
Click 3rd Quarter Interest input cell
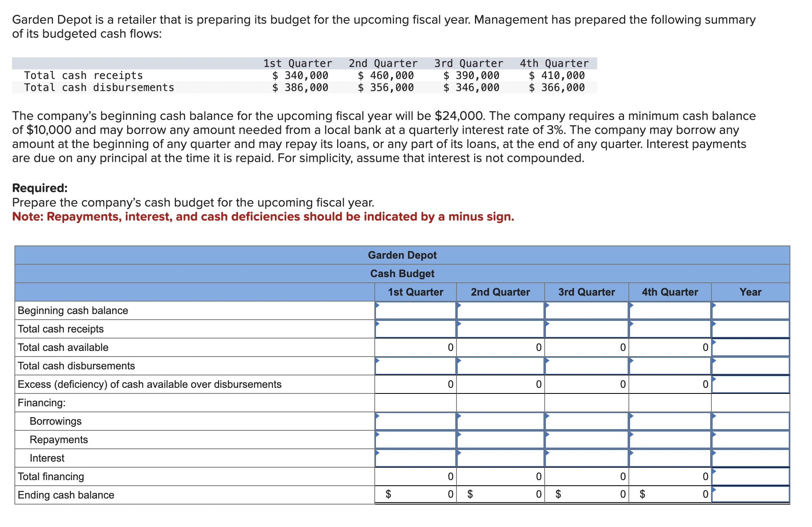586,458
